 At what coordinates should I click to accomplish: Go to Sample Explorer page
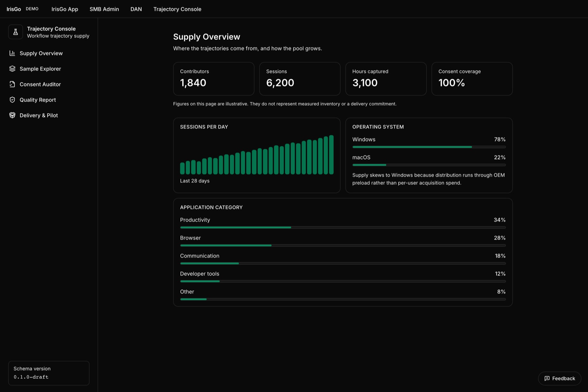coord(49,69)
